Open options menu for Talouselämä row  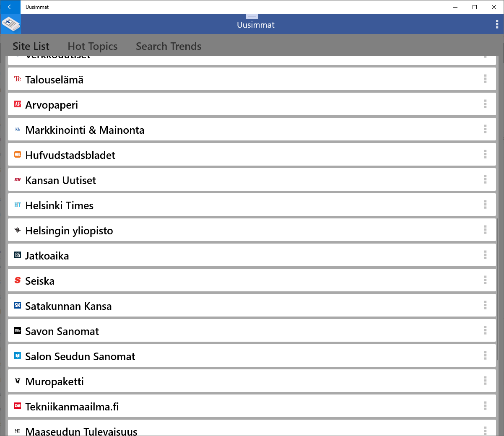[485, 79]
